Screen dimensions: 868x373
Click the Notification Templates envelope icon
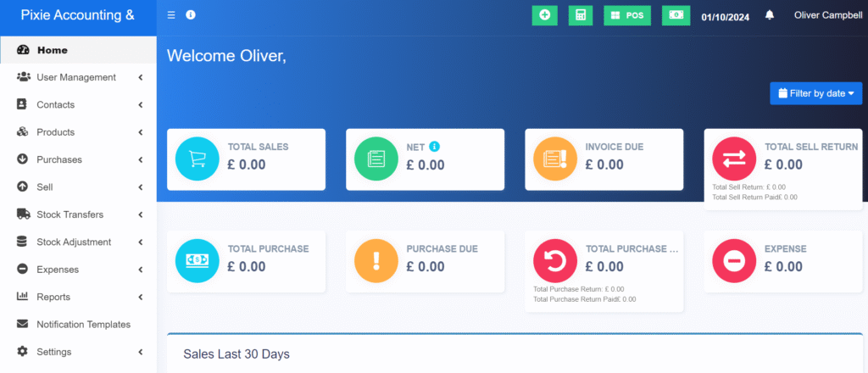point(22,325)
